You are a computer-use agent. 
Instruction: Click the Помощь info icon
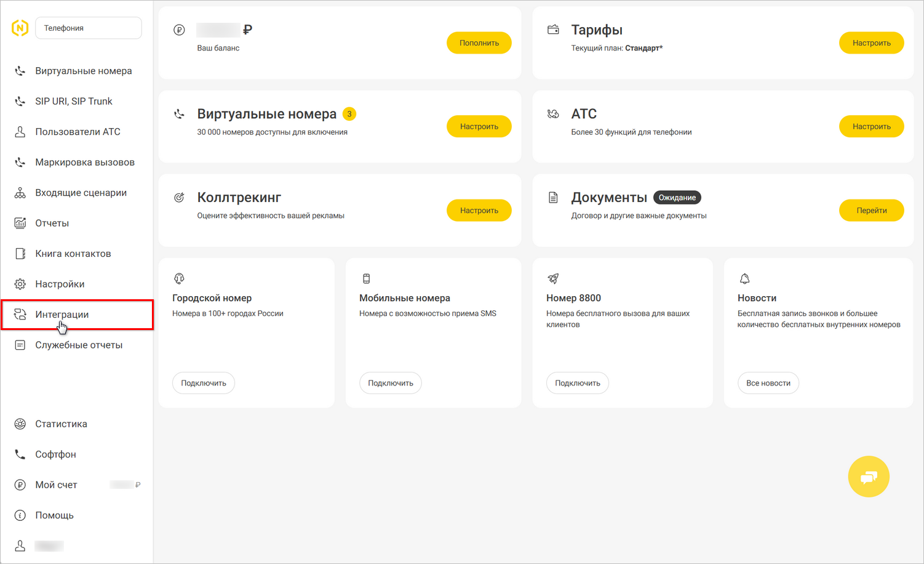(19, 515)
